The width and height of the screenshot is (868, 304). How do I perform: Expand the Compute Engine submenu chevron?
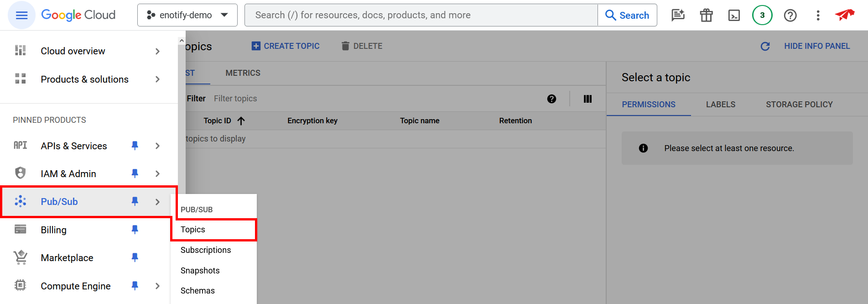tap(157, 286)
